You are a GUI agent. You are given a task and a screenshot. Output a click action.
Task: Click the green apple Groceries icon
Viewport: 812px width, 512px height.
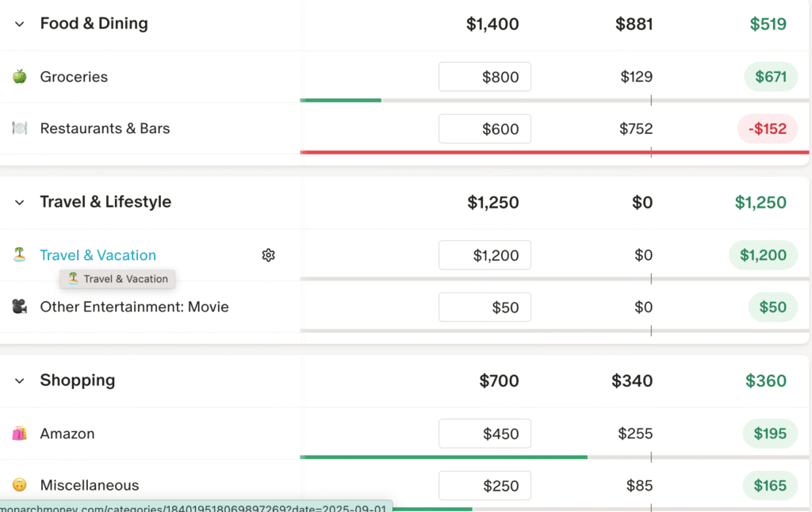point(19,77)
